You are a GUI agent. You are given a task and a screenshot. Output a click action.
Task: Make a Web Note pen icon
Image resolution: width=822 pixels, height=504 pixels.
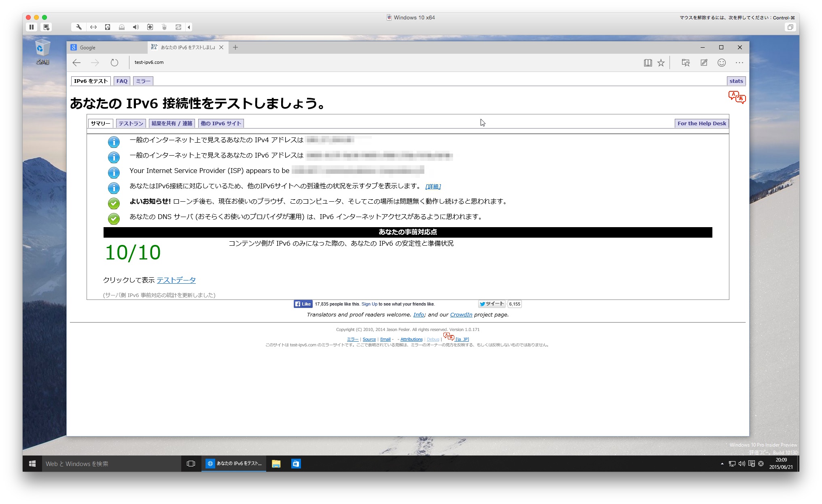tap(704, 63)
